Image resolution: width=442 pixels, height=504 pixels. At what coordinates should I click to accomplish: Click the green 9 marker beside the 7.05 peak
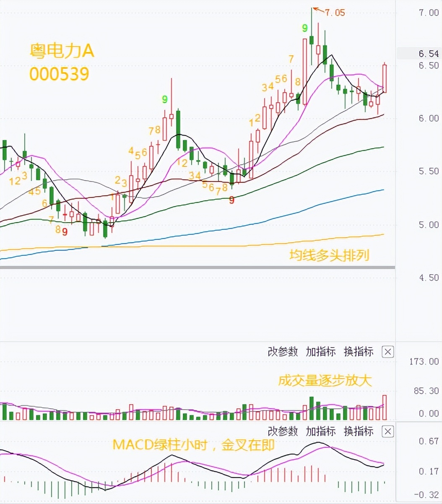[x=305, y=29]
